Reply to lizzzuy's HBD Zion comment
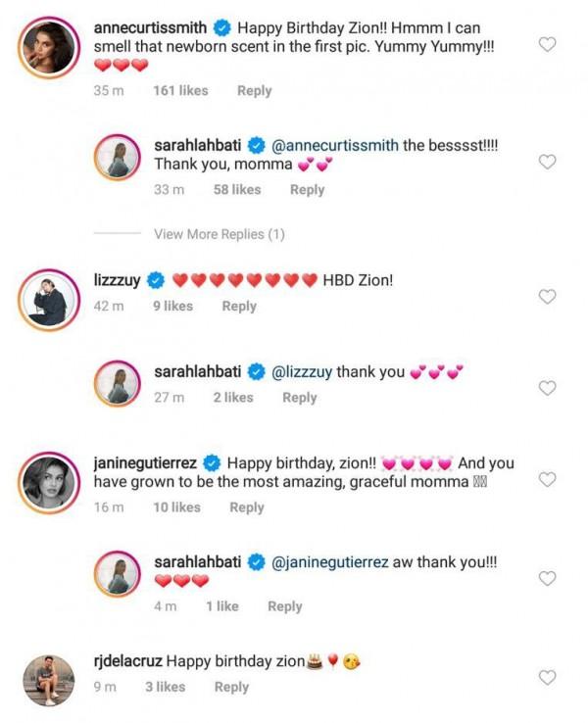 coord(239,306)
